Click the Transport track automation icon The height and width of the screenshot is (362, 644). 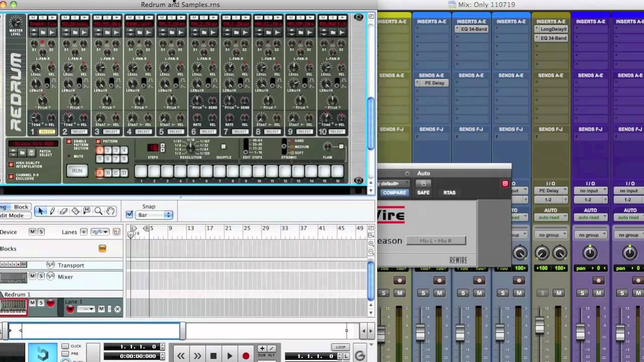(x=50, y=265)
